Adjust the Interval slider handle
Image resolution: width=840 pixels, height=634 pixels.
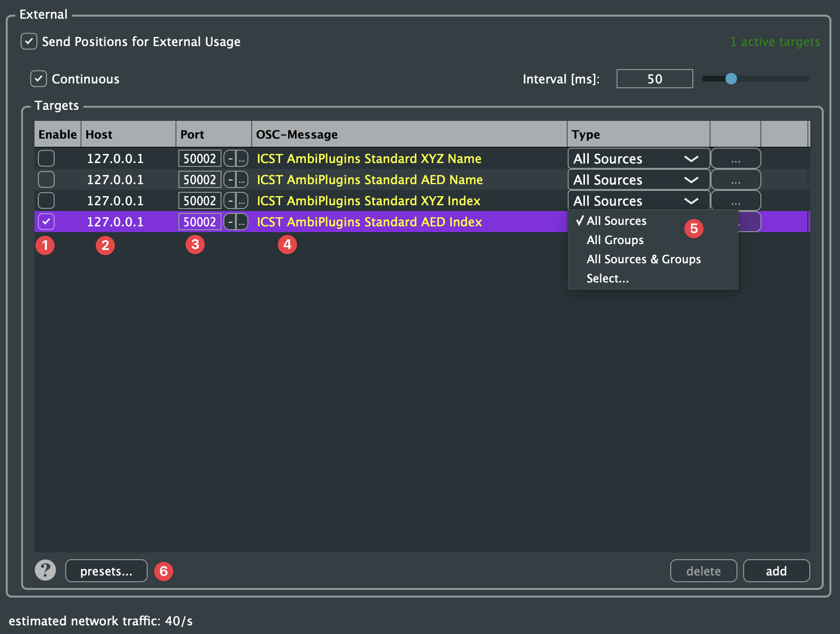731,79
